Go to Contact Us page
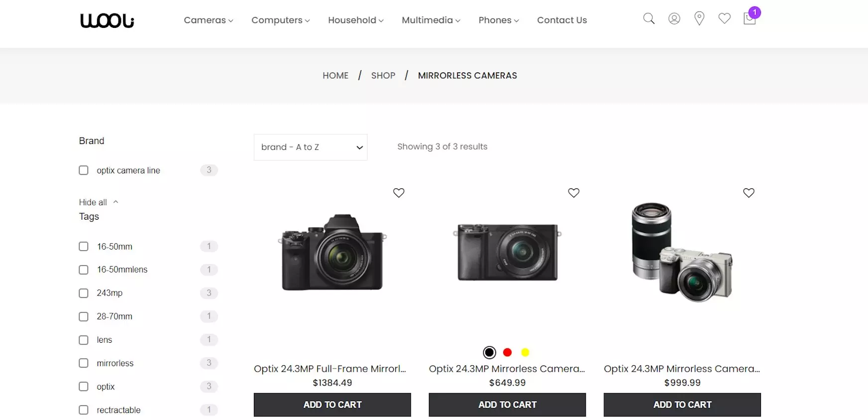 click(x=561, y=20)
